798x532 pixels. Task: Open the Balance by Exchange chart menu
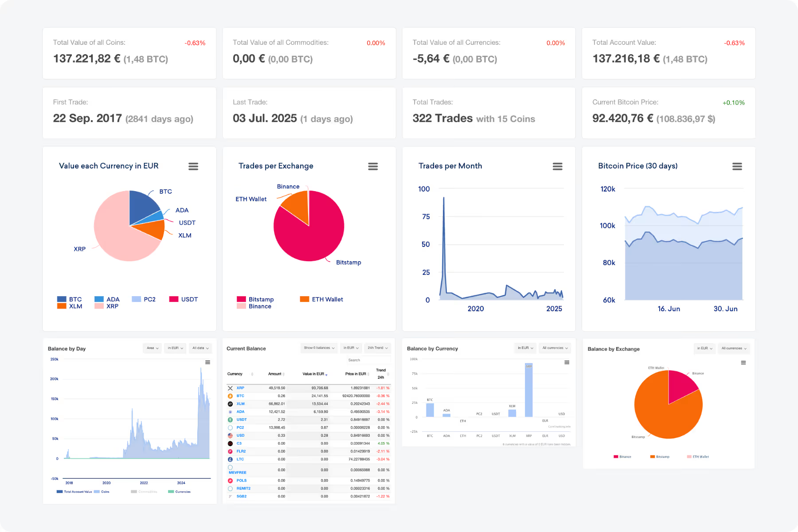(744, 362)
